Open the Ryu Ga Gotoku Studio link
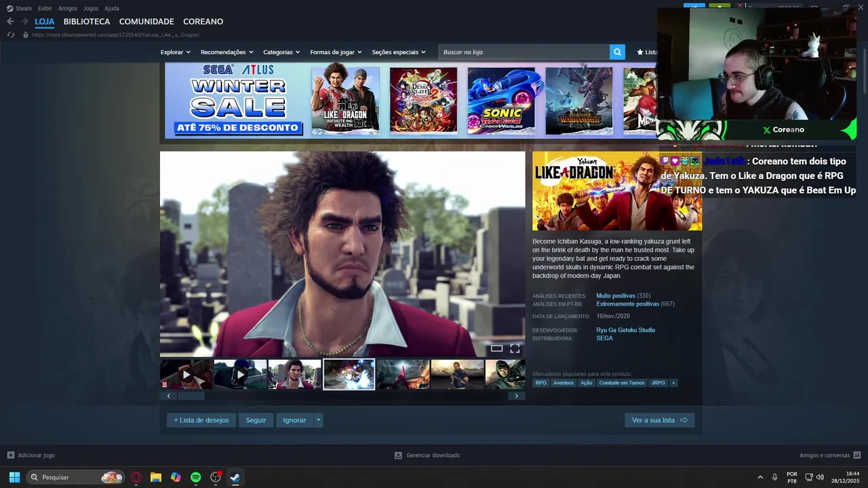The height and width of the screenshot is (488, 868). pyautogui.click(x=625, y=330)
